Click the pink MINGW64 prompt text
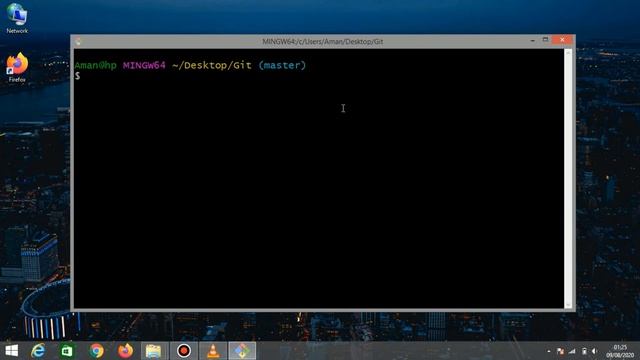Viewport: 640px width, 360px height. click(144, 65)
